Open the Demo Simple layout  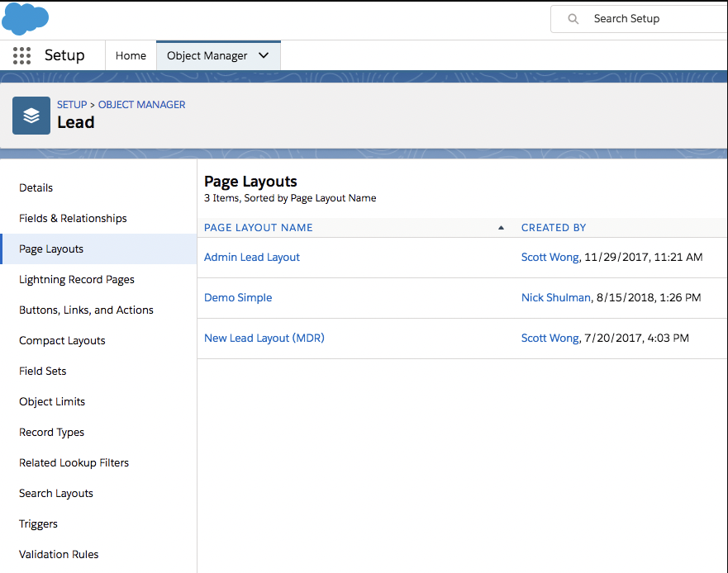pyautogui.click(x=238, y=297)
